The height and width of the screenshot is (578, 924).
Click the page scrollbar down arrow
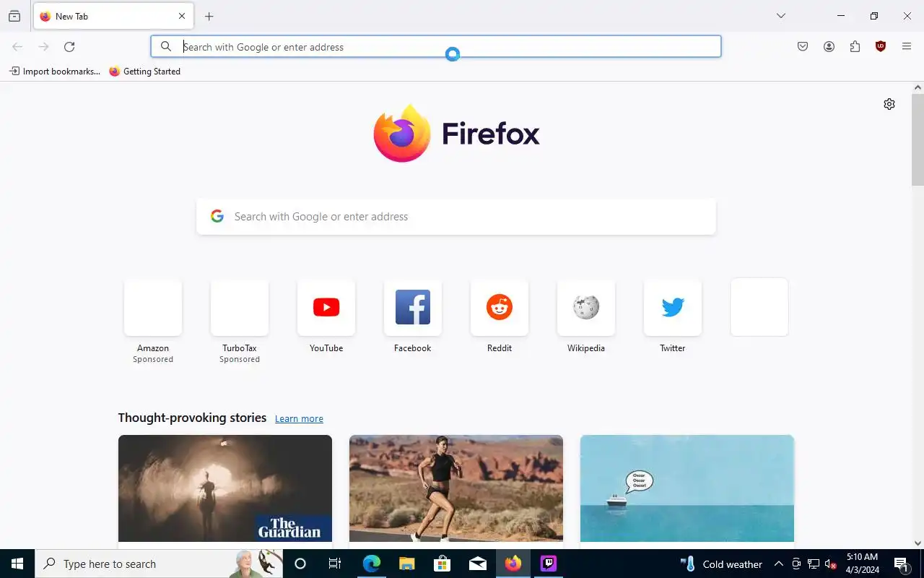coord(918,543)
